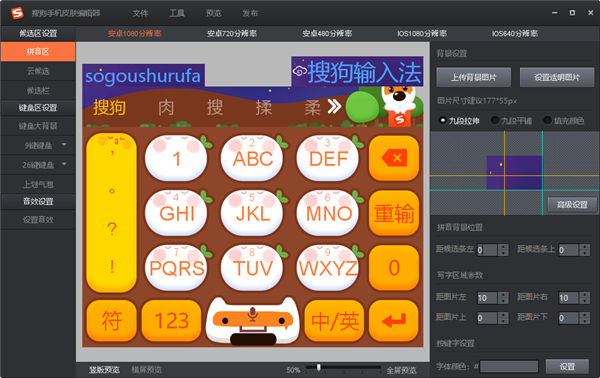Image resolution: width=600 pixels, height=378 pixels.
Task: Click the MNO key bun
Action: [328, 213]
